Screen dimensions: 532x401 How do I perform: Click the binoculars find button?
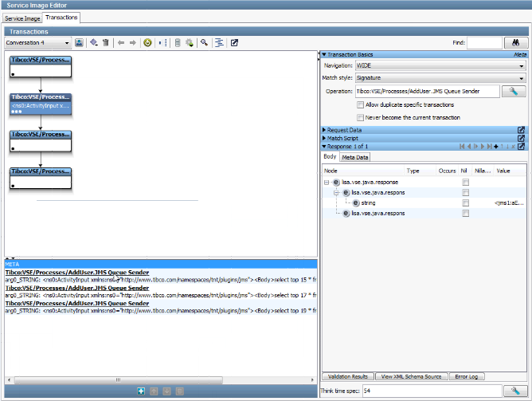click(514, 42)
